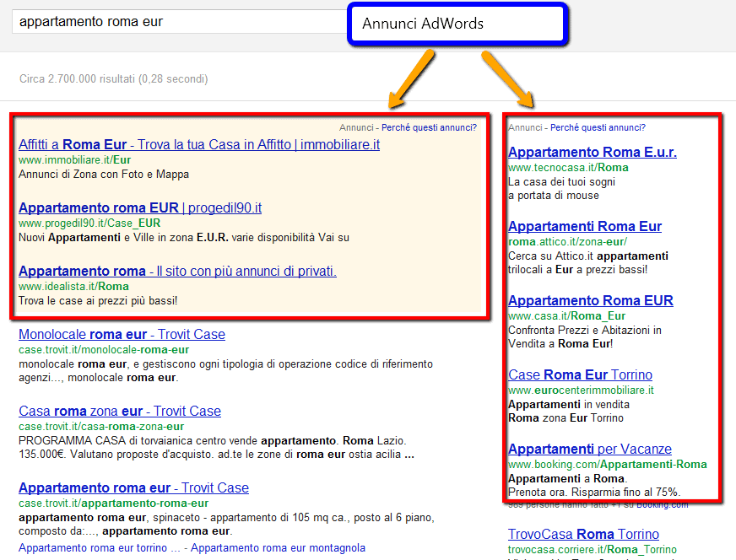Open 'Casa roma zona eur - Trovit Case' result
736x560 pixels.
(119, 411)
